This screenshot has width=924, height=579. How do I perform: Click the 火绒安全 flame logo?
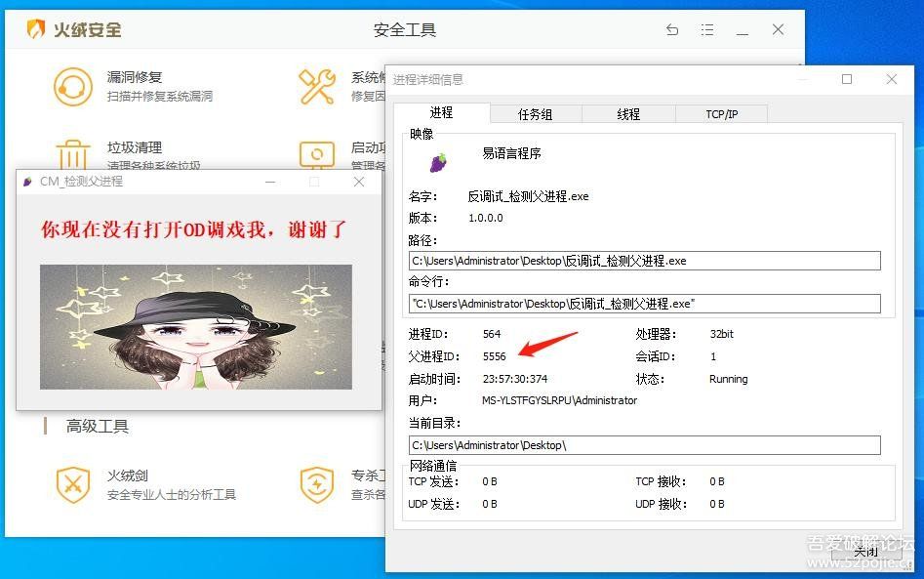pos(36,29)
